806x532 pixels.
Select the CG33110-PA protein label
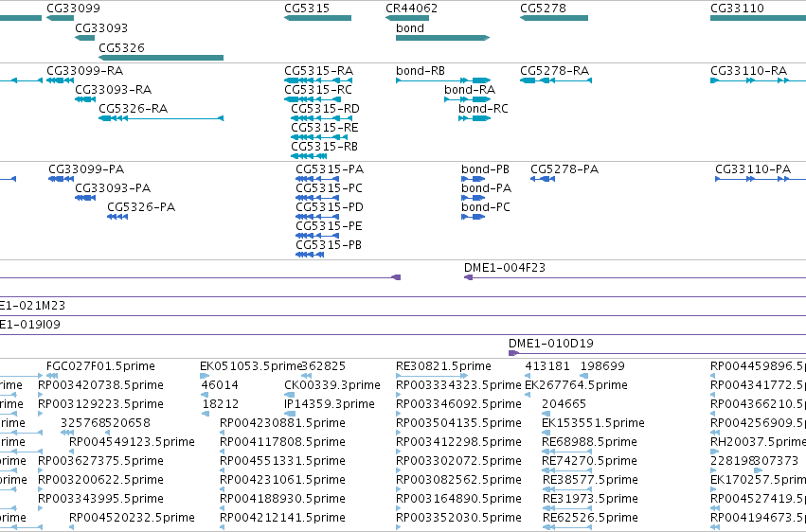point(753,169)
